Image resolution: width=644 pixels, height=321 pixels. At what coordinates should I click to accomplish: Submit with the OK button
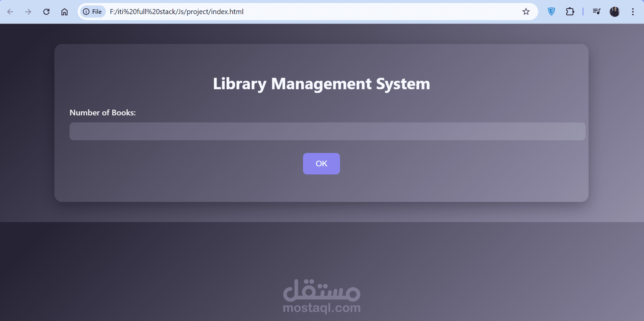coord(321,164)
